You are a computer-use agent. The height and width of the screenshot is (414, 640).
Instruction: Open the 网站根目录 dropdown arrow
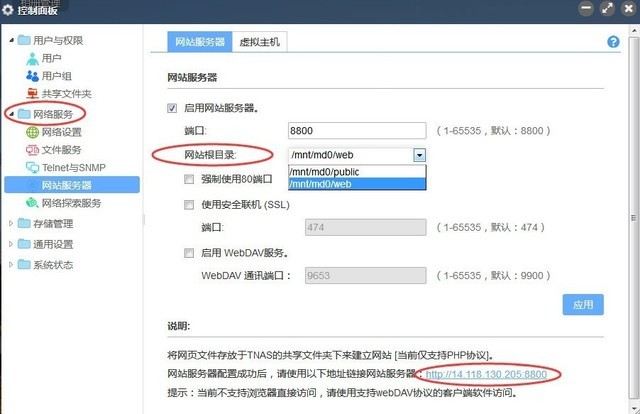420,155
